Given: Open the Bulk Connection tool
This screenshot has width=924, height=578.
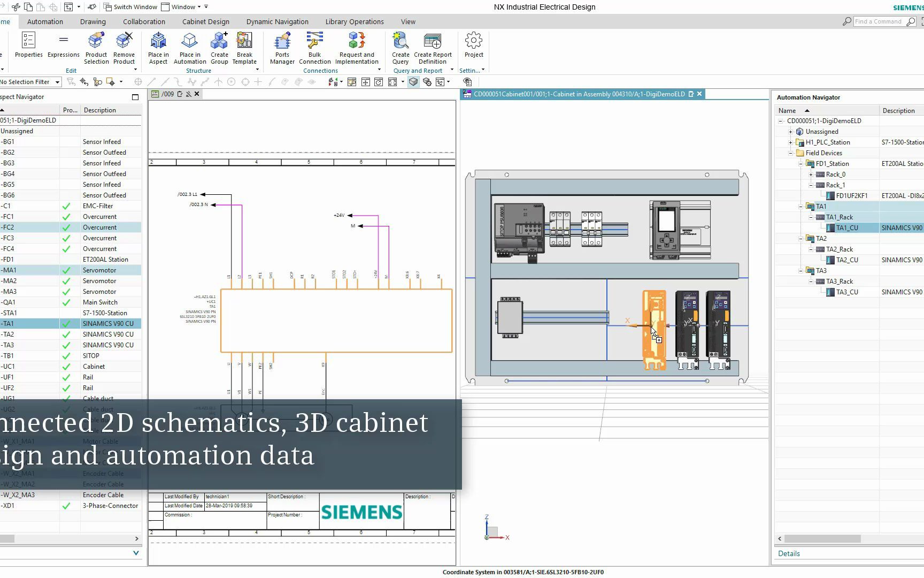Looking at the screenshot, I should coord(315,48).
